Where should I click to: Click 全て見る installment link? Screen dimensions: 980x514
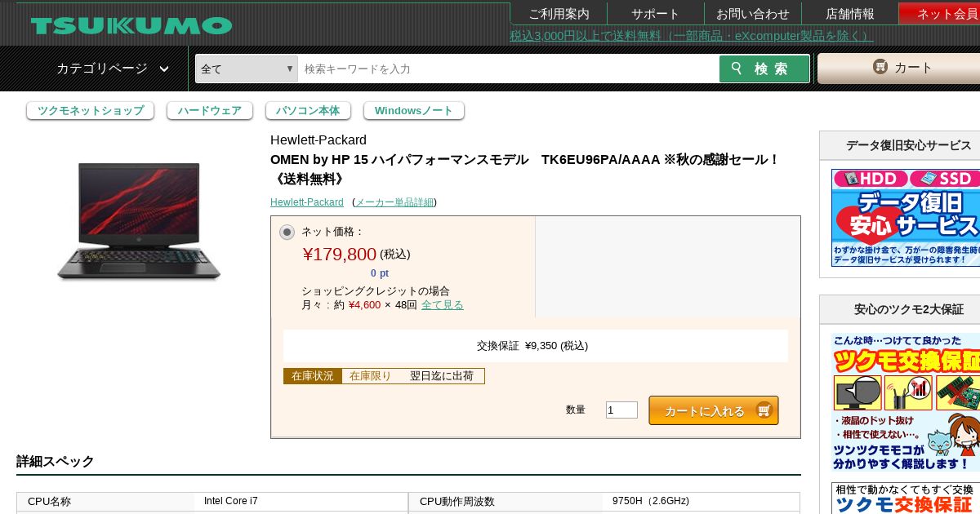tap(443, 304)
